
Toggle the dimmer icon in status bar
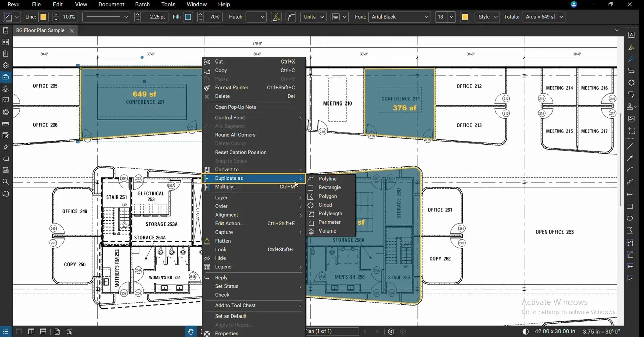point(526,332)
